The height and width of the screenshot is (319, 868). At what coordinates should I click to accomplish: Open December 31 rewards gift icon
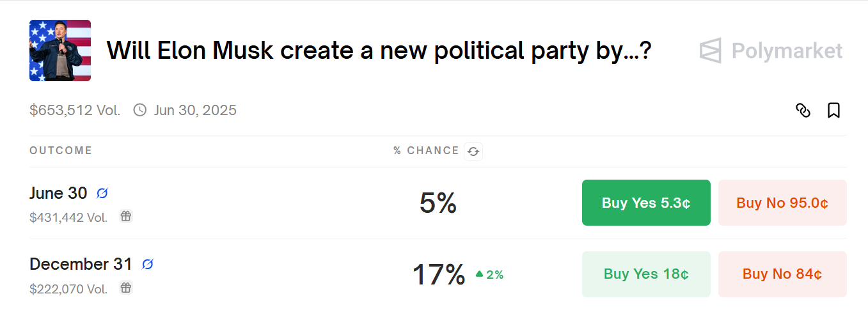pyautogui.click(x=126, y=288)
